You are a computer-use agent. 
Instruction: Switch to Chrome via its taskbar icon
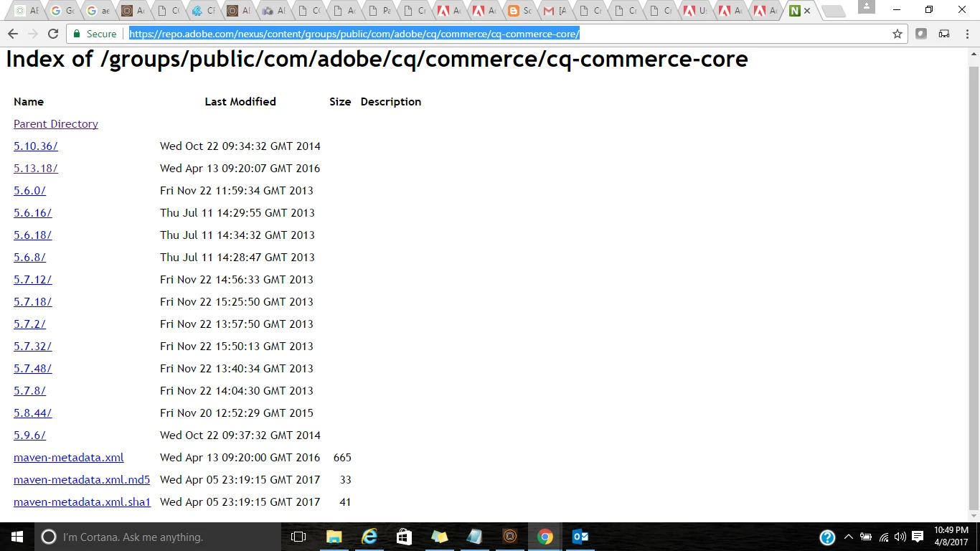545,537
